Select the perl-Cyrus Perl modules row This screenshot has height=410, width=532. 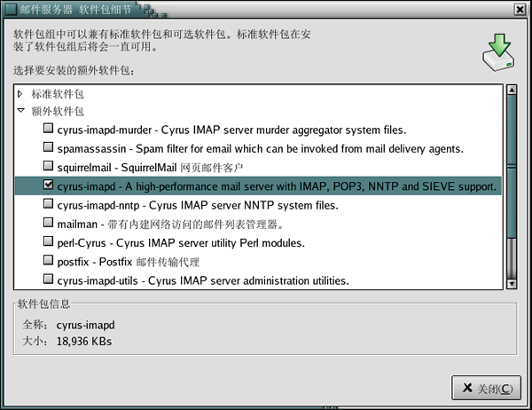pyautogui.click(x=181, y=243)
